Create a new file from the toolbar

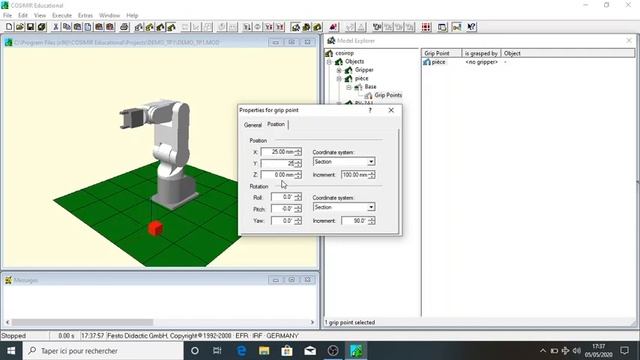tap(9, 27)
